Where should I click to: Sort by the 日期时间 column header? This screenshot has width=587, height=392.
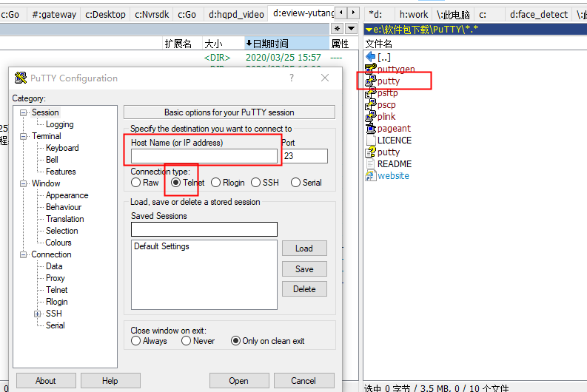(x=286, y=44)
